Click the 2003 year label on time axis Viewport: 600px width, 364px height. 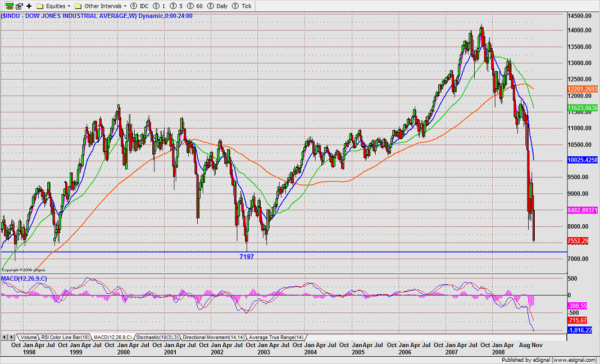[x=263, y=352]
